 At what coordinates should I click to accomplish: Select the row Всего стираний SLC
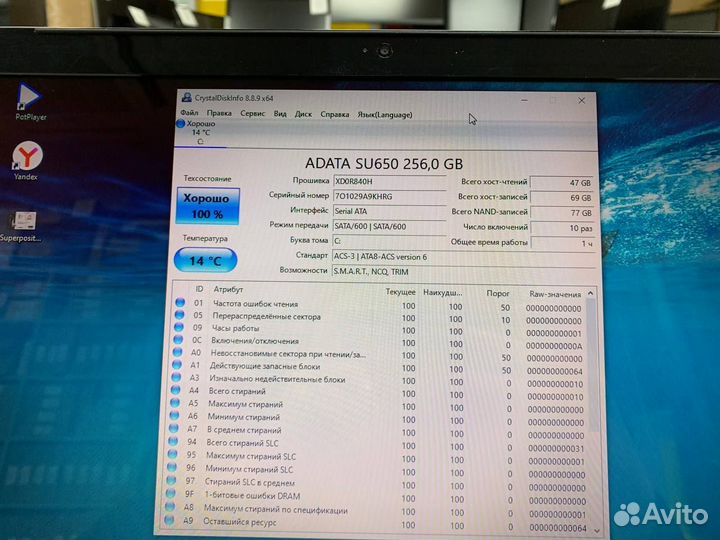pos(379,445)
